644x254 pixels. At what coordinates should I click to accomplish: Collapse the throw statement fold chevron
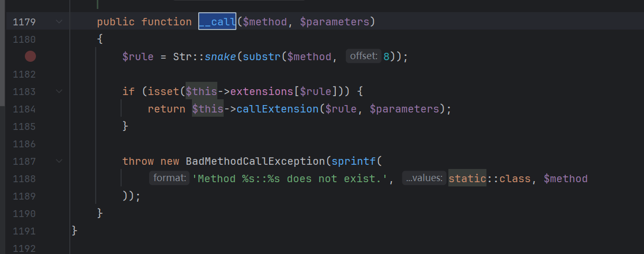tap(59, 161)
